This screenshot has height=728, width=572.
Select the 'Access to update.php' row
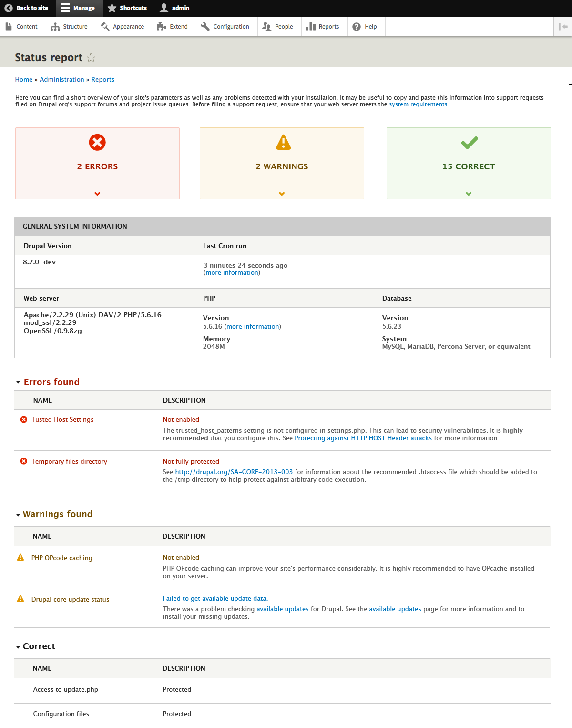click(x=282, y=690)
